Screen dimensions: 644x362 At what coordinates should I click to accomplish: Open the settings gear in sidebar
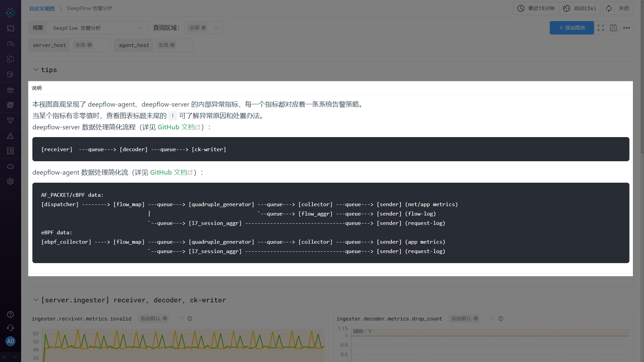tap(10, 181)
